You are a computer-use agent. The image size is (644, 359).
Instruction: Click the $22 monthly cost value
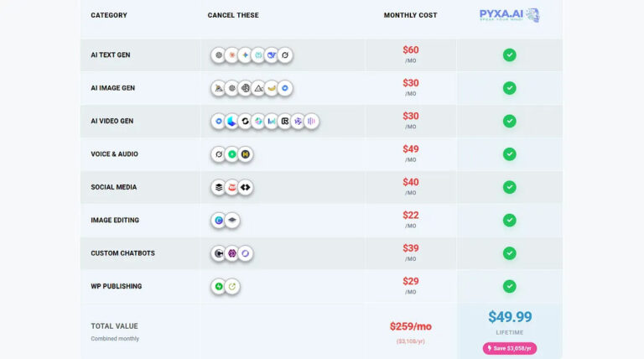pos(411,216)
